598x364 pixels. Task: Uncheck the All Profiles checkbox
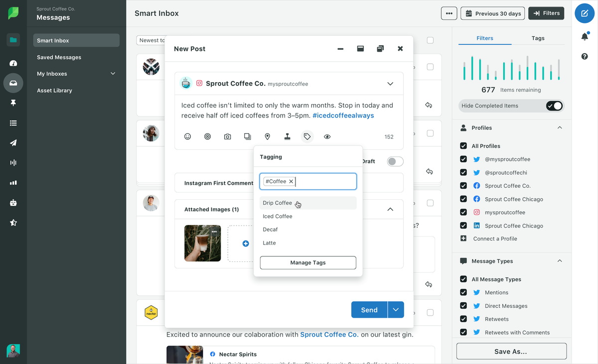pos(463,146)
